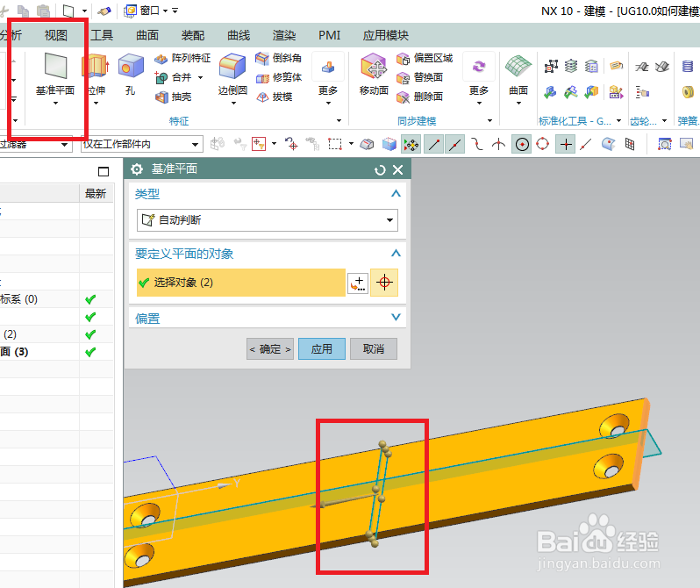Expand 更多 in the 同步建模 group
Viewport: 700px width, 588px height.
[479, 80]
